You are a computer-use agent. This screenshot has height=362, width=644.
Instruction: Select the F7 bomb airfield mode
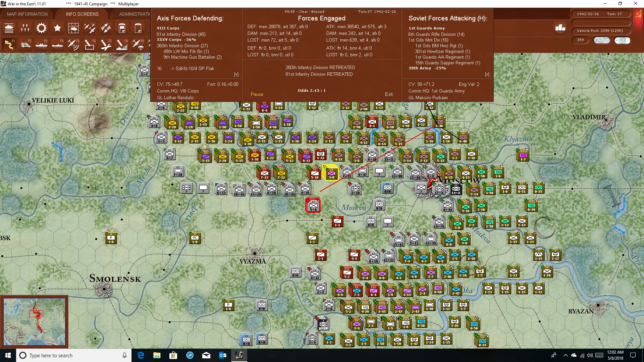106,44
